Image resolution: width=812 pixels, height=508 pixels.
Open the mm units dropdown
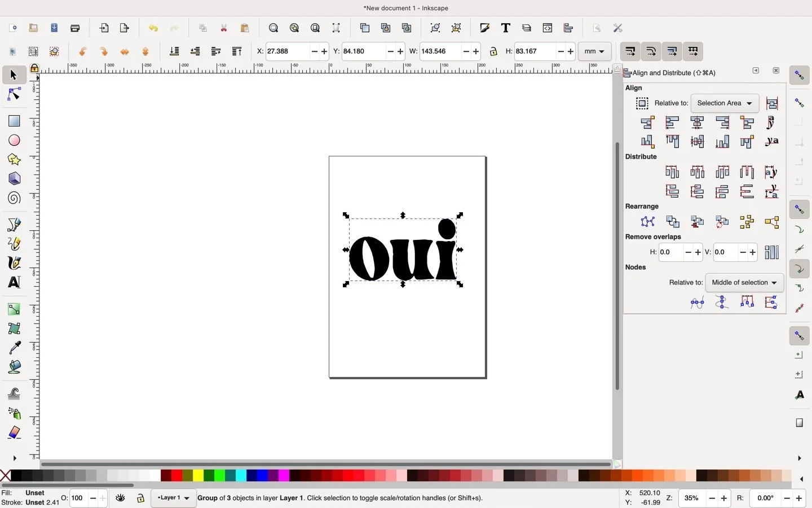[x=593, y=51]
